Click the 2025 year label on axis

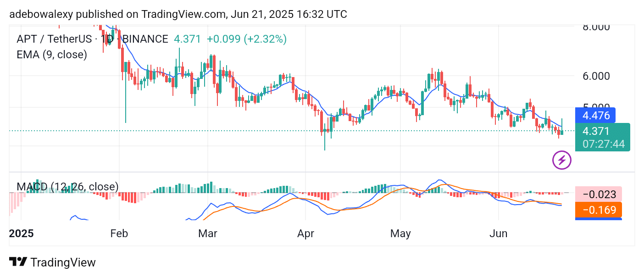(22, 234)
